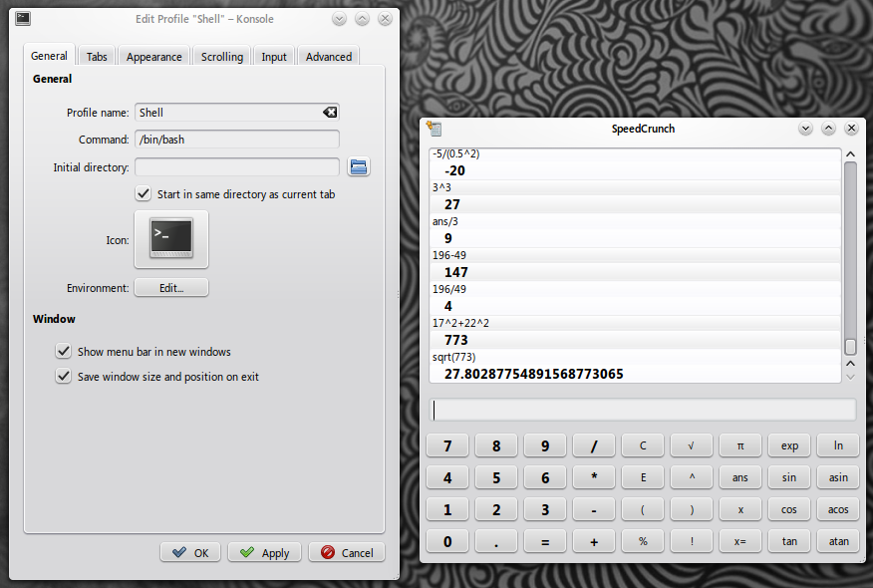Select the history expression 17^2+22^2
Viewport: 873px width, 588px height.
coord(460,323)
